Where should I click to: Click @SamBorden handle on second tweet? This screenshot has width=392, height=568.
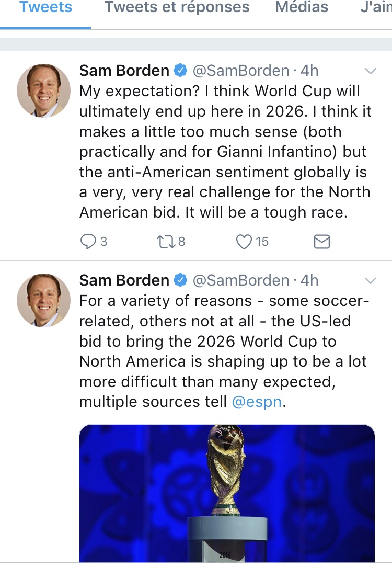click(241, 280)
